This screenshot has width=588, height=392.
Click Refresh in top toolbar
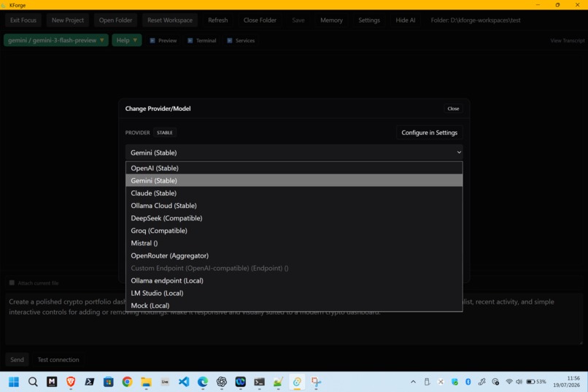tap(218, 20)
